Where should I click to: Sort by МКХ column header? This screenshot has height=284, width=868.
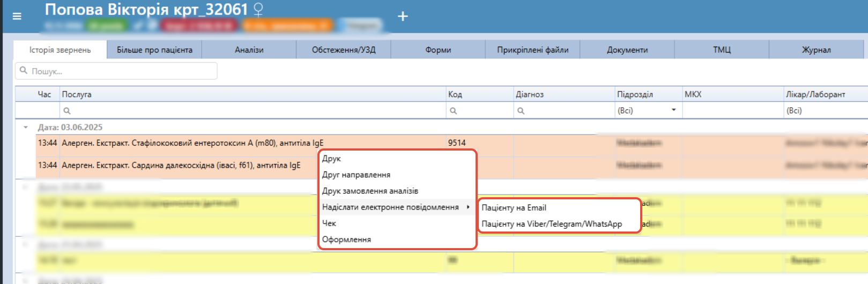click(733, 94)
